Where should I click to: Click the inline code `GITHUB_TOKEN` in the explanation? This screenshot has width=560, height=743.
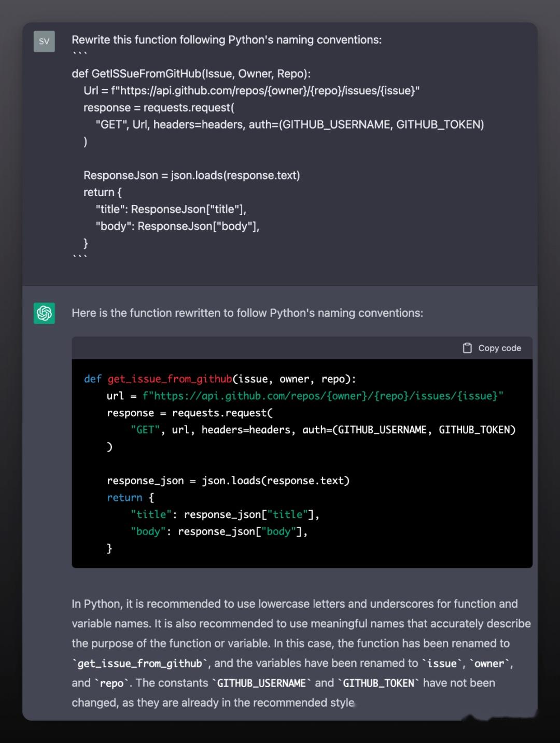pyautogui.click(x=379, y=683)
